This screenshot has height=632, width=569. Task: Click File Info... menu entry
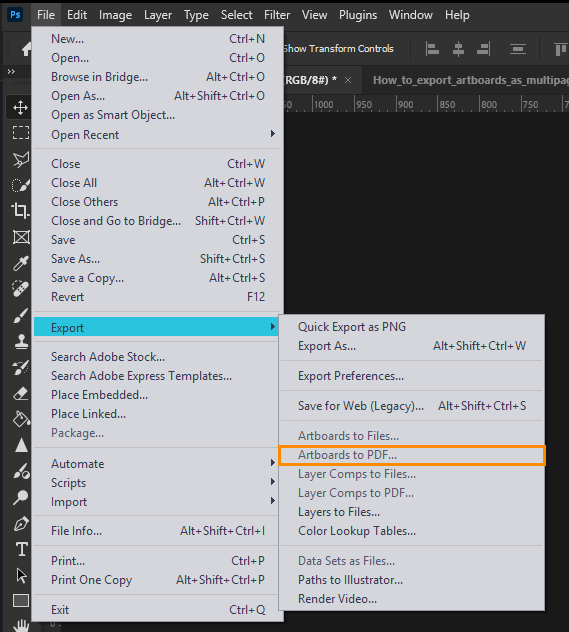pos(156,531)
